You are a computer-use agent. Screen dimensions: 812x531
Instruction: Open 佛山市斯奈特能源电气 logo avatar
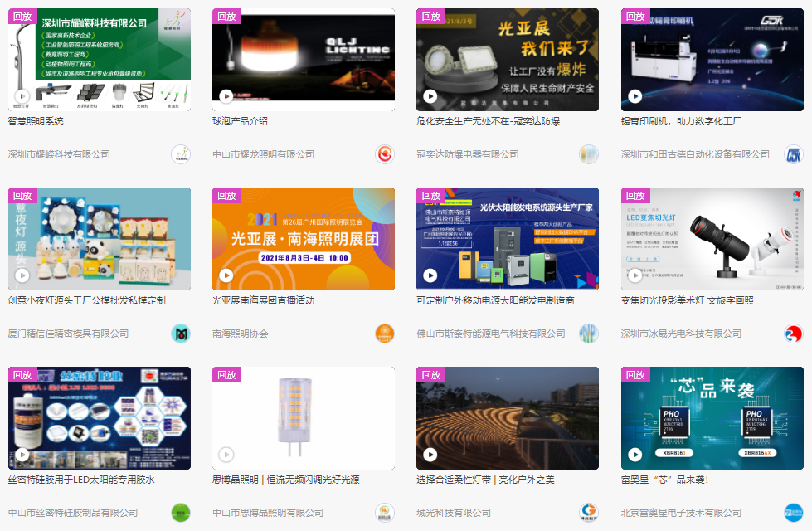589,334
